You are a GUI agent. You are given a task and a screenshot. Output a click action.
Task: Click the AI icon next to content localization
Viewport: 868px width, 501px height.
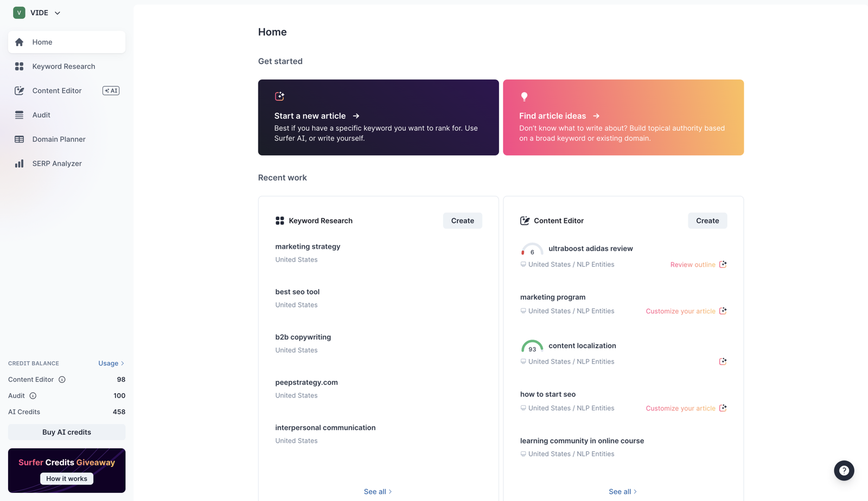coord(723,361)
